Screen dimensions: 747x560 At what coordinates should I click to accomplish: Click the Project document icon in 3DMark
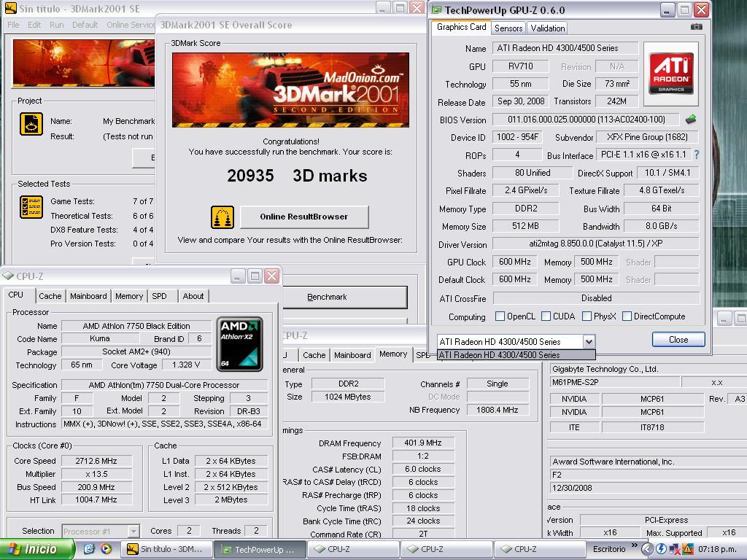31,124
